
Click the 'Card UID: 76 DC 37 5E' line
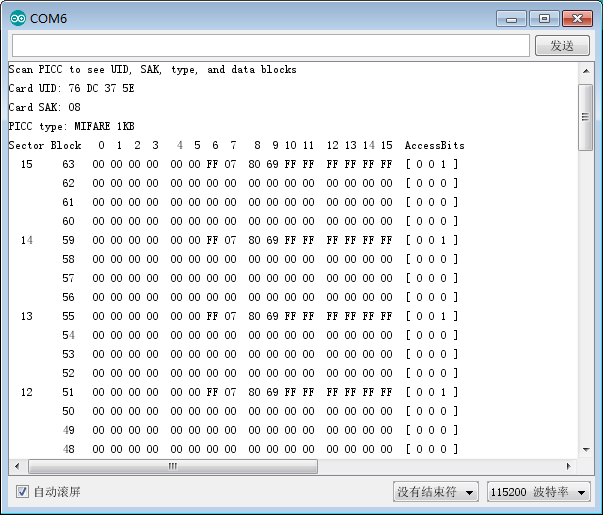(72, 88)
